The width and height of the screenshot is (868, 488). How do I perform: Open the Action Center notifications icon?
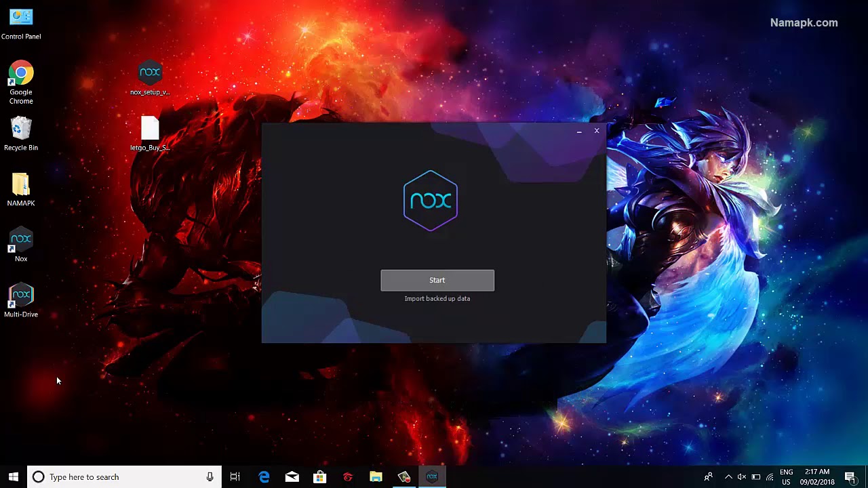tap(850, 477)
